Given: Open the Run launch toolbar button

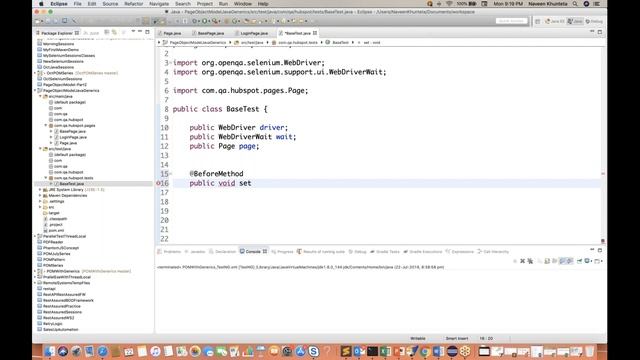Looking at the screenshot, I should coord(204,21).
